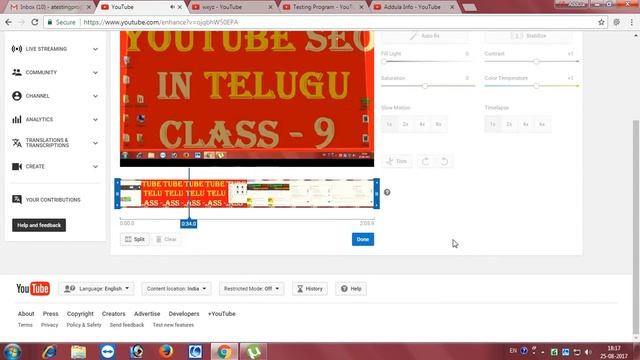Open the Copyright footer link
Viewport: 640px width, 360px height.
point(80,313)
